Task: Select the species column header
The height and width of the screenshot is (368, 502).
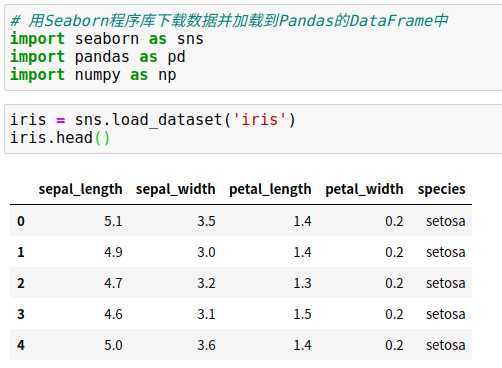Action: 441,189
